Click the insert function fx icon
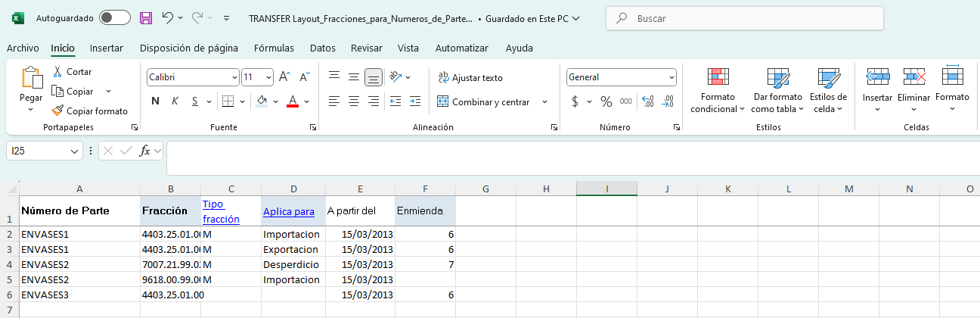Screen dimensions: 980x318 [x=145, y=151]
